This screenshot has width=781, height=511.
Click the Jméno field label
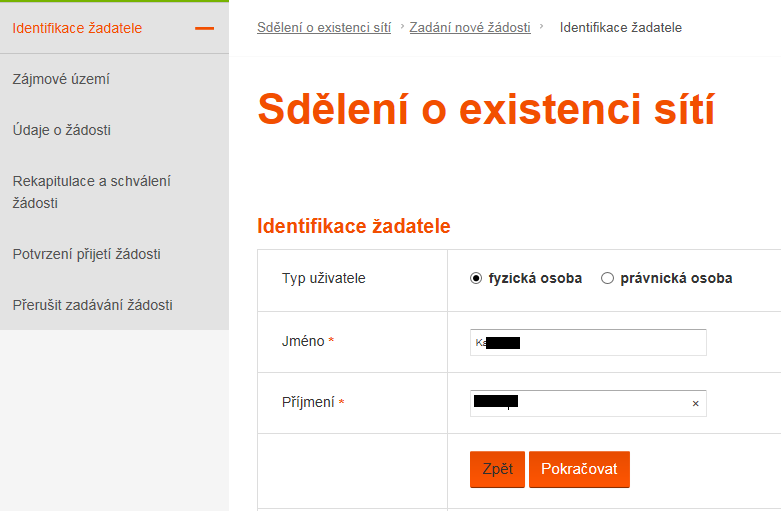point(304,341)
